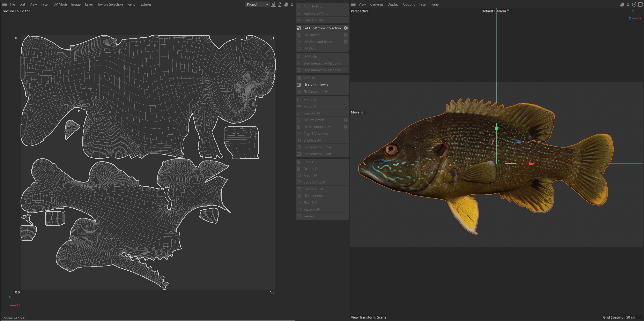This screenshot has width=644, height=321.
Task: Click the pan hand icon in UV editor
Action: coord(286,5)
